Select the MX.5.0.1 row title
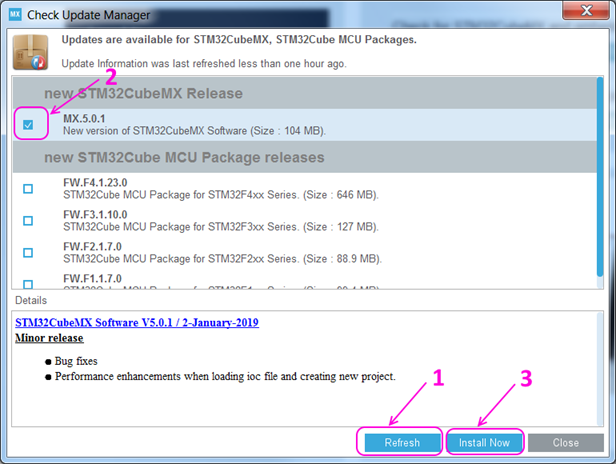 84,119
